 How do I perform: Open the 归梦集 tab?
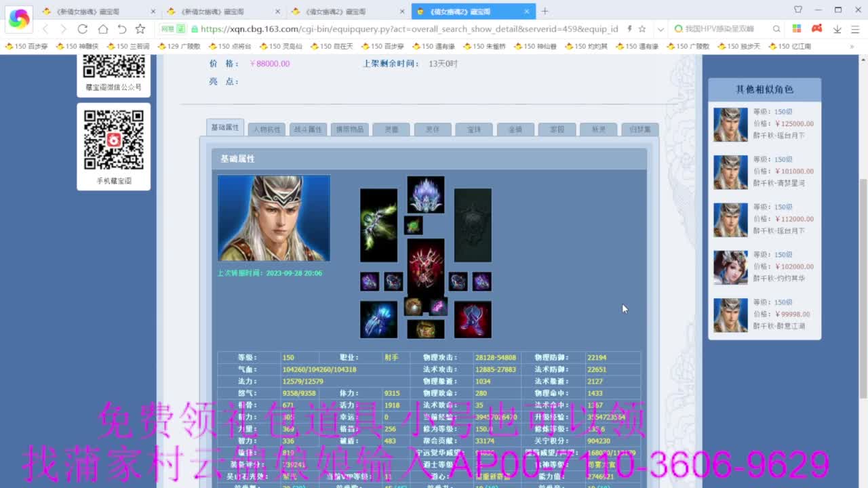pyautogui.click(x=639, y=129)
